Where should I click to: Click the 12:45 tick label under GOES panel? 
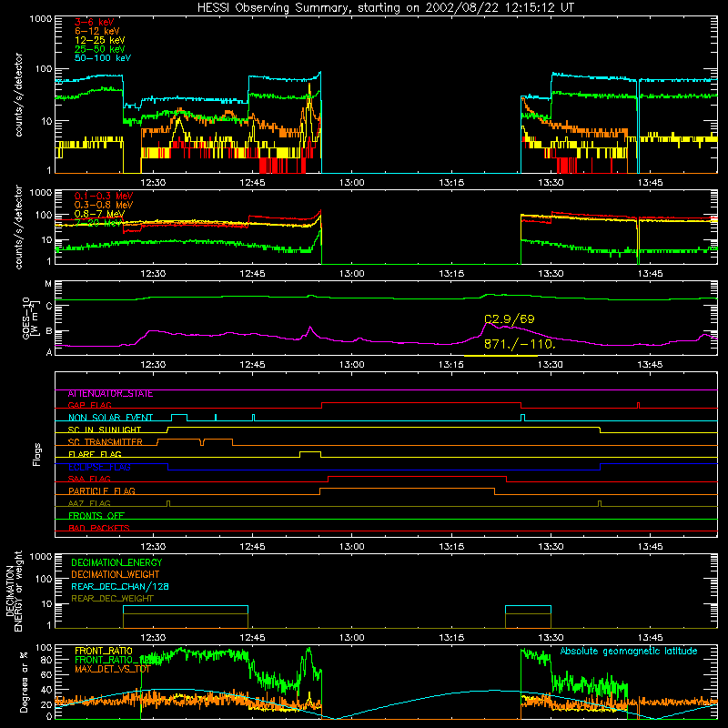253,365
